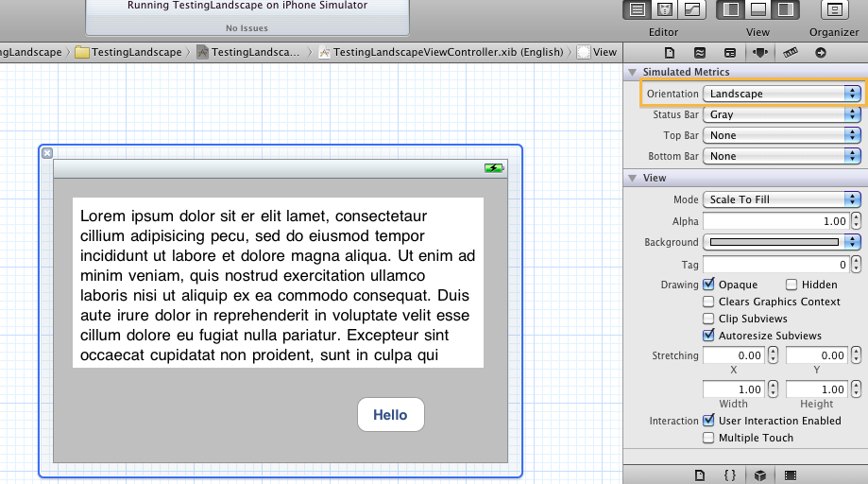The width and height of the screenshot is (868, 484).
Task: Click the Tag stepper
Action: click(857, 265)
